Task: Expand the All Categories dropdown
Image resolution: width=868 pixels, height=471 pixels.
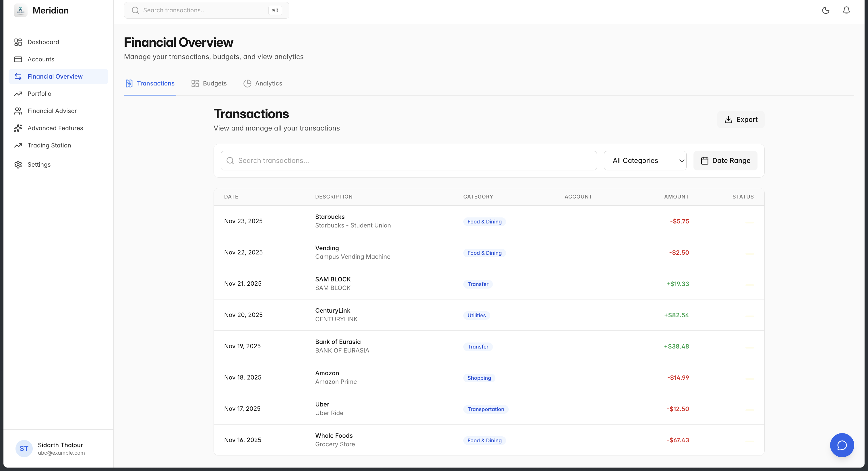Action: [x=645, y=161]
